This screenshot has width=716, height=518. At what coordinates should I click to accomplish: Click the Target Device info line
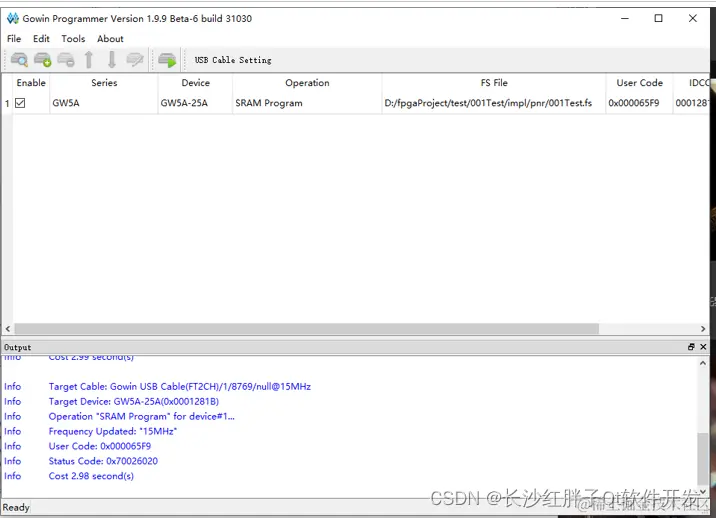(134, 402)
